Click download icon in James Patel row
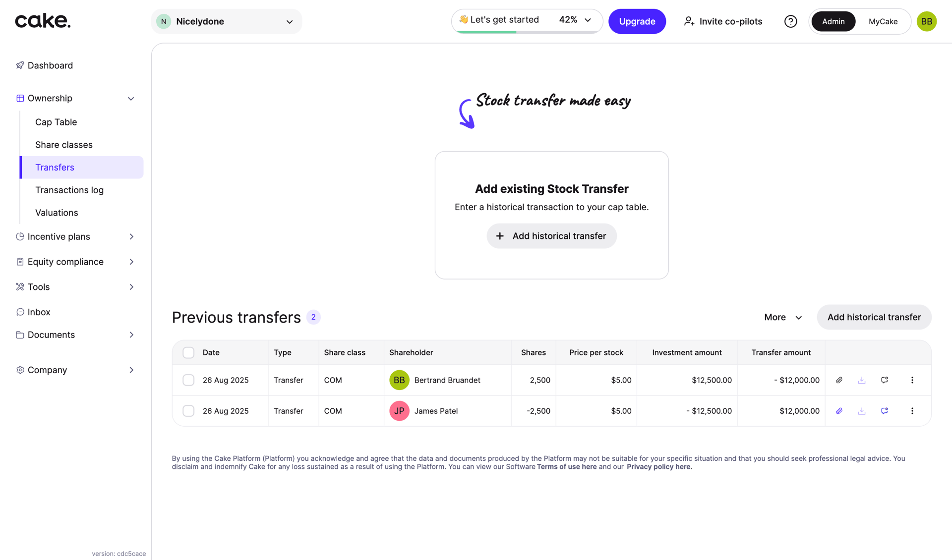The height and width of the screenshot is (560, 952). click(x=862, y=411)
